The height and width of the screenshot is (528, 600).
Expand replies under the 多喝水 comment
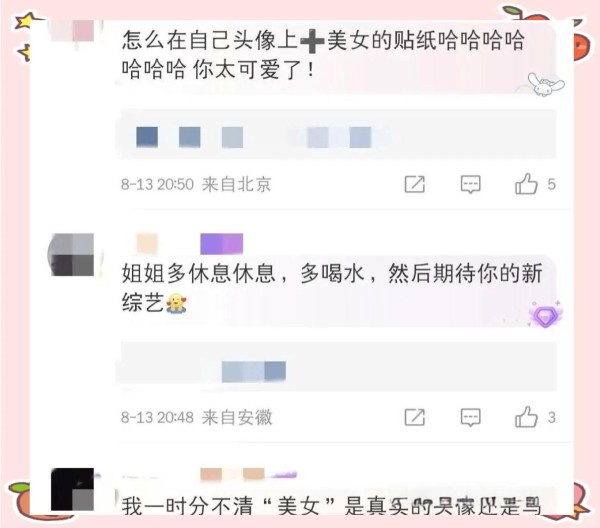click(x=336, y=367)
